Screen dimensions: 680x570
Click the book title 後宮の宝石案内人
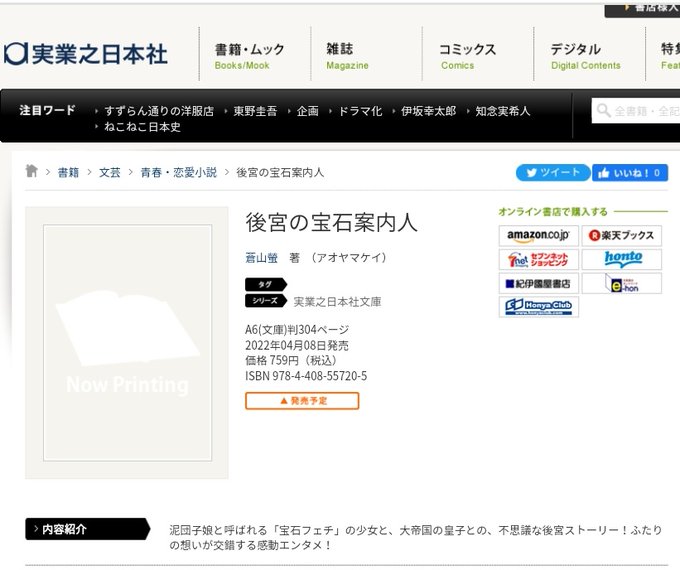[331, 223]
